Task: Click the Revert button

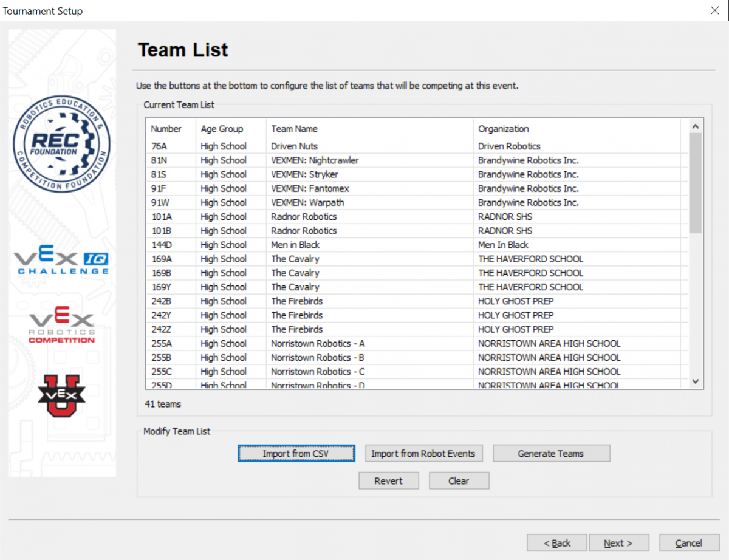Action: pos(388,480)
